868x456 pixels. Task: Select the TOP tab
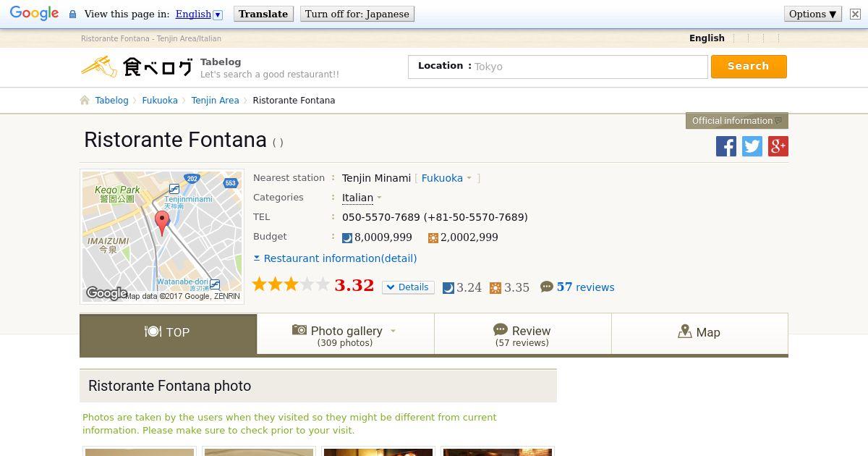tap(168, 333)
